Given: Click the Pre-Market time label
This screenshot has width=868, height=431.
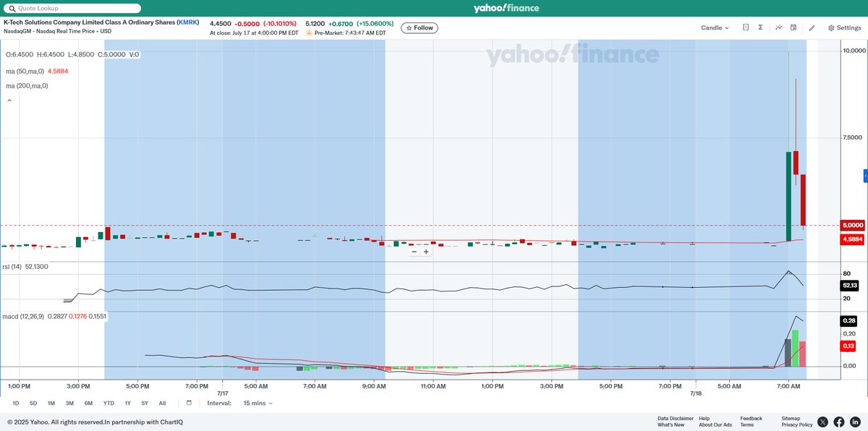Looking at the screenshot, I should pos(350,33).
